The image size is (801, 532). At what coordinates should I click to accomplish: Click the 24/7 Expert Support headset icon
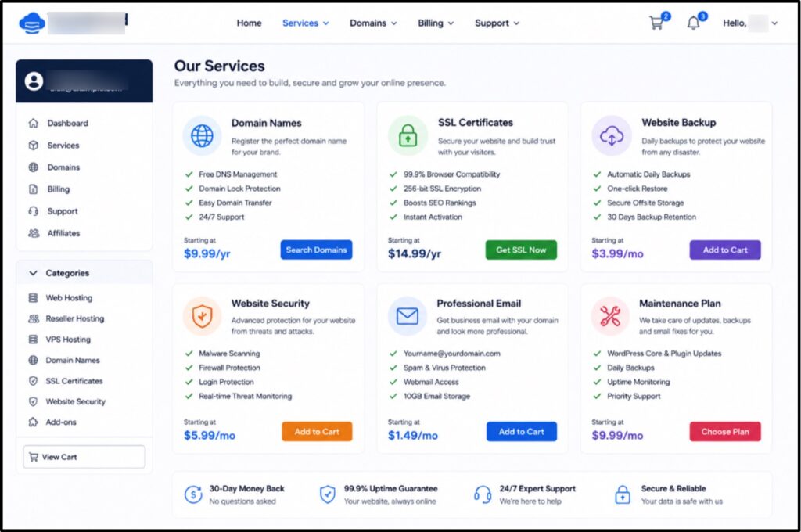click(x=483, y=494)
